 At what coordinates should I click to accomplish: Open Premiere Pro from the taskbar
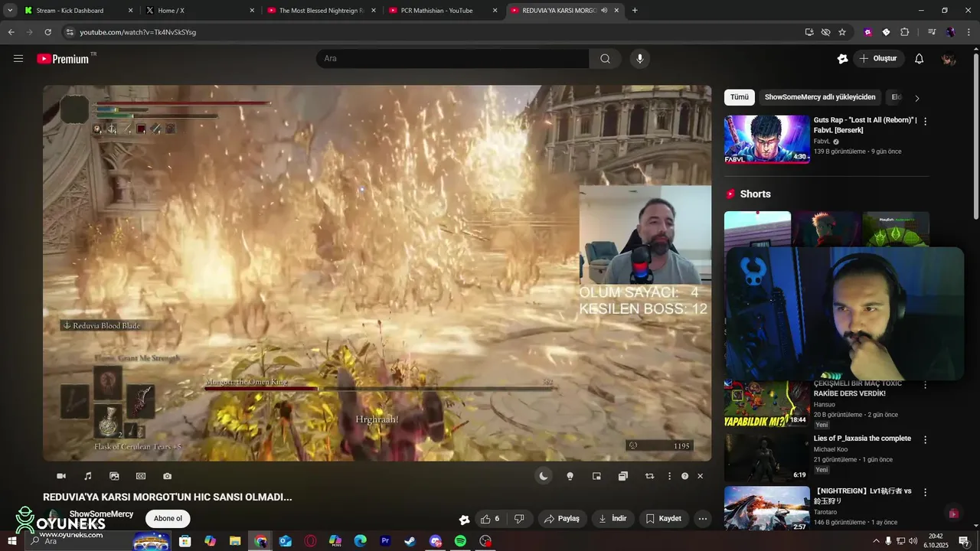[385, 541]
